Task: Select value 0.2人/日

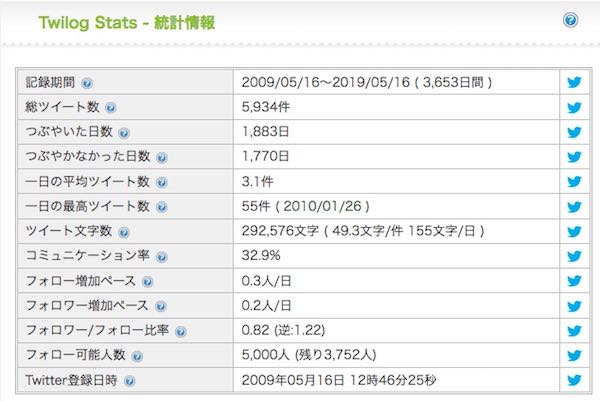Action: (x=266, y=305)
